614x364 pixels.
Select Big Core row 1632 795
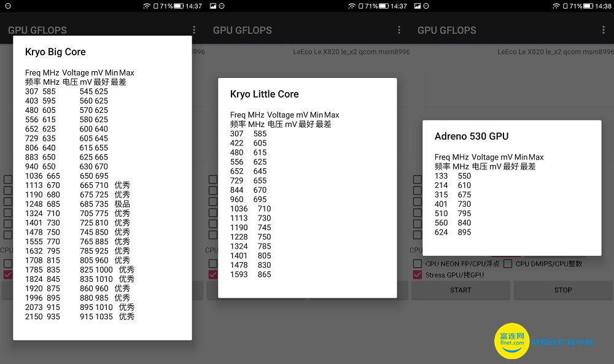(77, 251)
